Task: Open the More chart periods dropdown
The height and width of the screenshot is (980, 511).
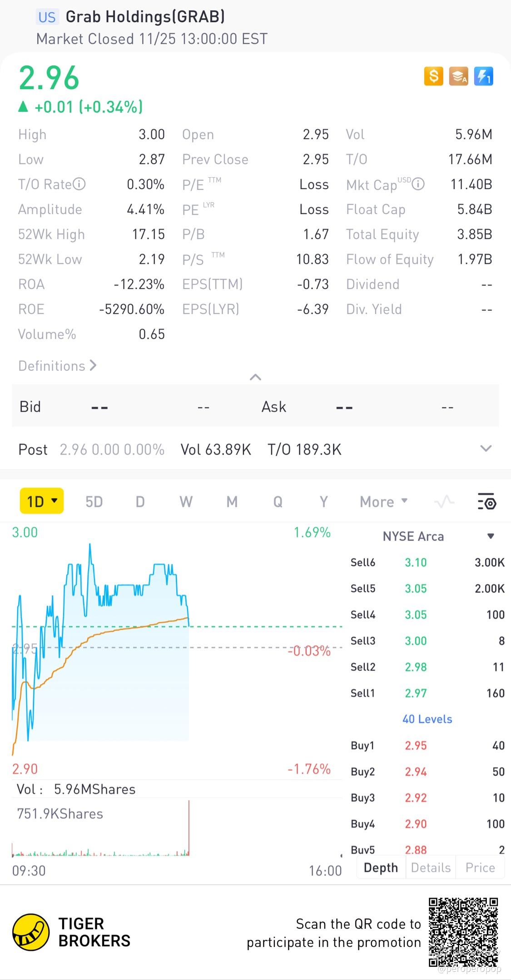Action: coord(383,502)
